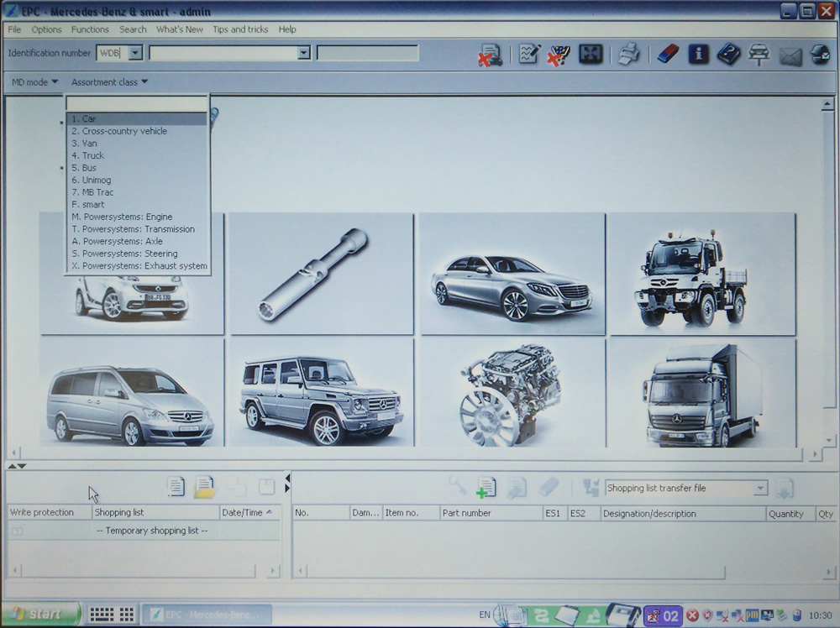840x628 pixels.
Task: Toggle the full screen view icon
Action: pos(591,54)
